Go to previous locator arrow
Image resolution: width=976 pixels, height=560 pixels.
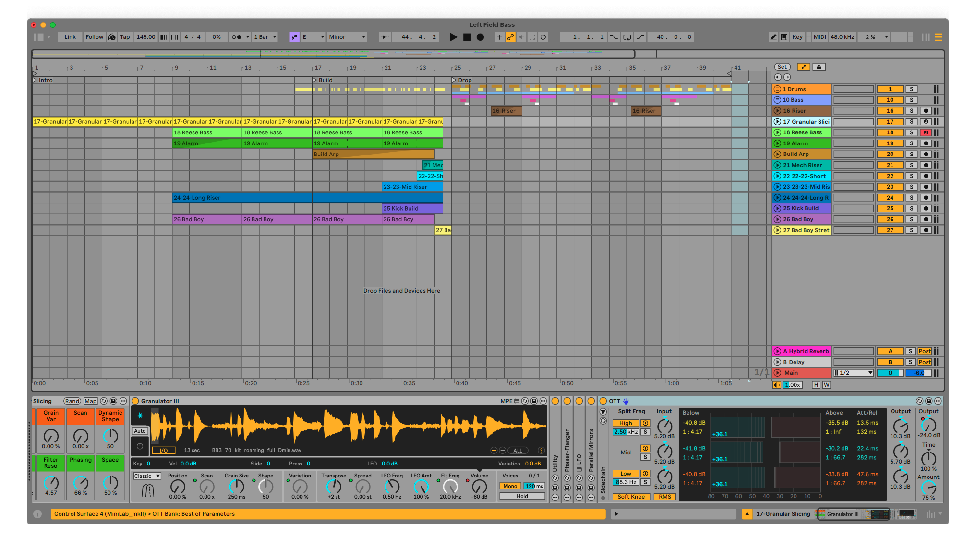(778, 77)
